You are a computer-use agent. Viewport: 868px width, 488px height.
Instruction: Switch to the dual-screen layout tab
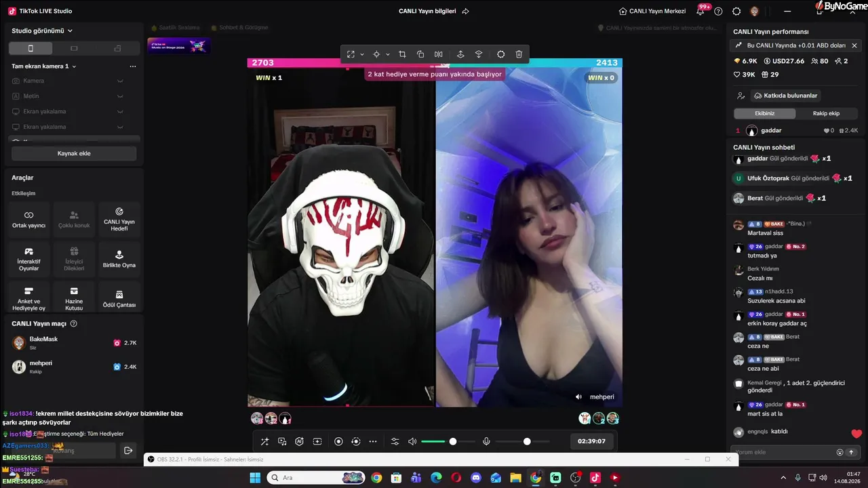point(117,48)
